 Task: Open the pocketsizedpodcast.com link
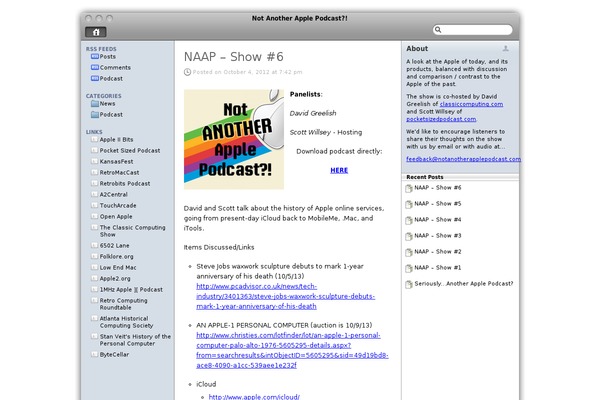(441, 119)
